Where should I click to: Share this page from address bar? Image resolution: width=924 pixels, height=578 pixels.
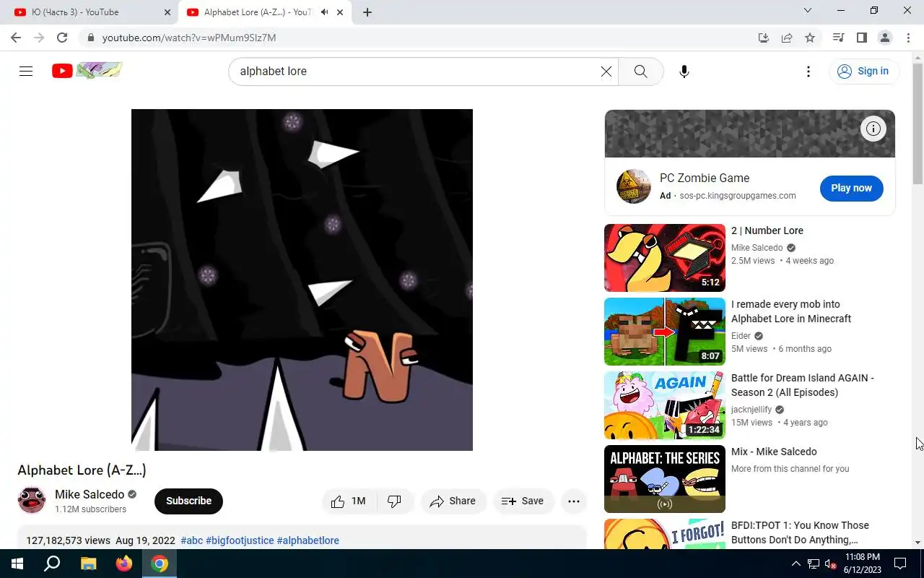point(787,38)
